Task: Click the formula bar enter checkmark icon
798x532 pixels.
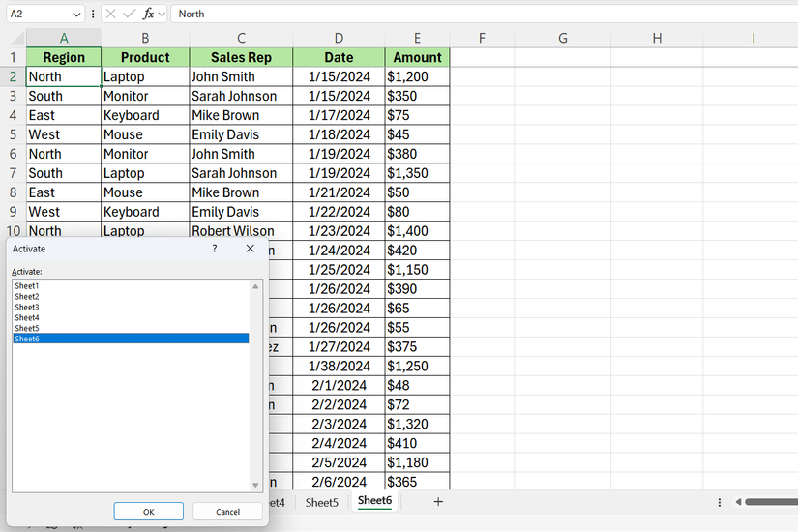Action: pos(129,14)
